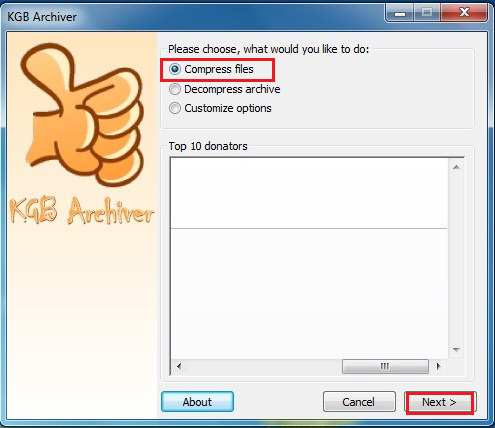This screenshot has height=428, width=495.
Task: Cancel the KGB Archiver wizard
Action: tap(359, 402)
